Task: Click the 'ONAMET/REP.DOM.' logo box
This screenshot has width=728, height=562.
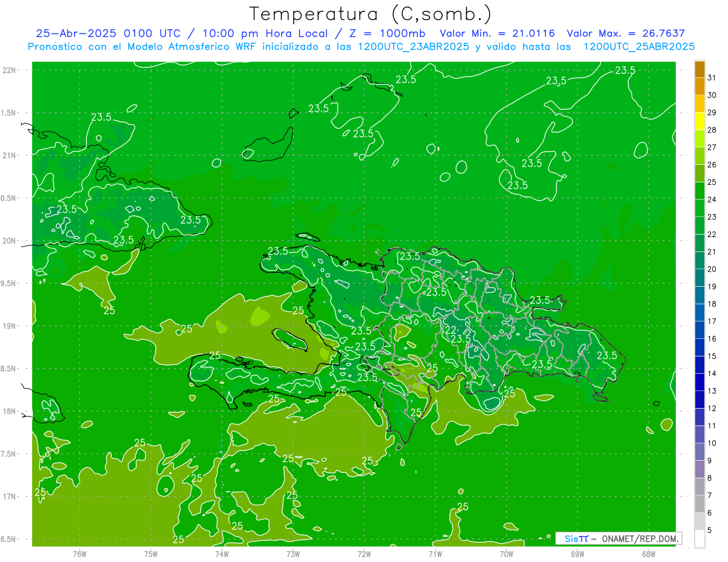Action: [x=618, y=538]
